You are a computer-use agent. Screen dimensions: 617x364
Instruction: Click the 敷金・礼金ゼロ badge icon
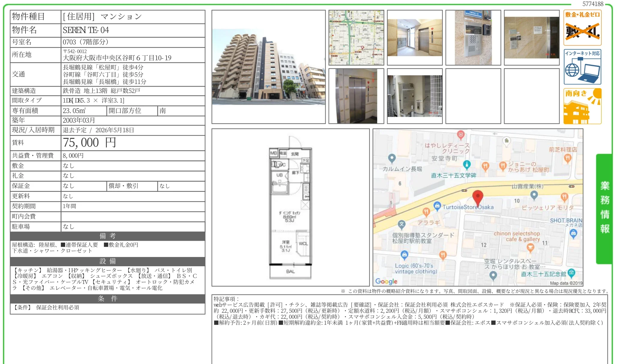point(582,28)
